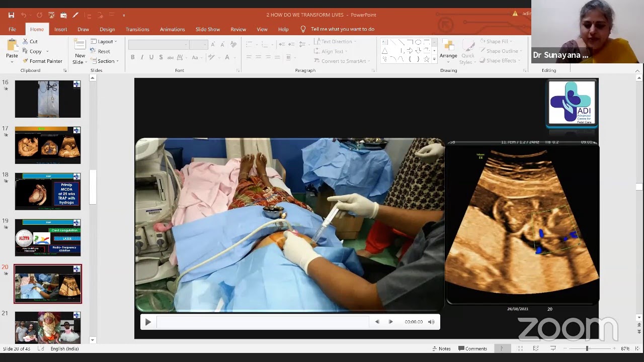Image resolution: width=644 pixels, height=362 pixels.
Task: Open the Help tab
Action: (283, 29)
